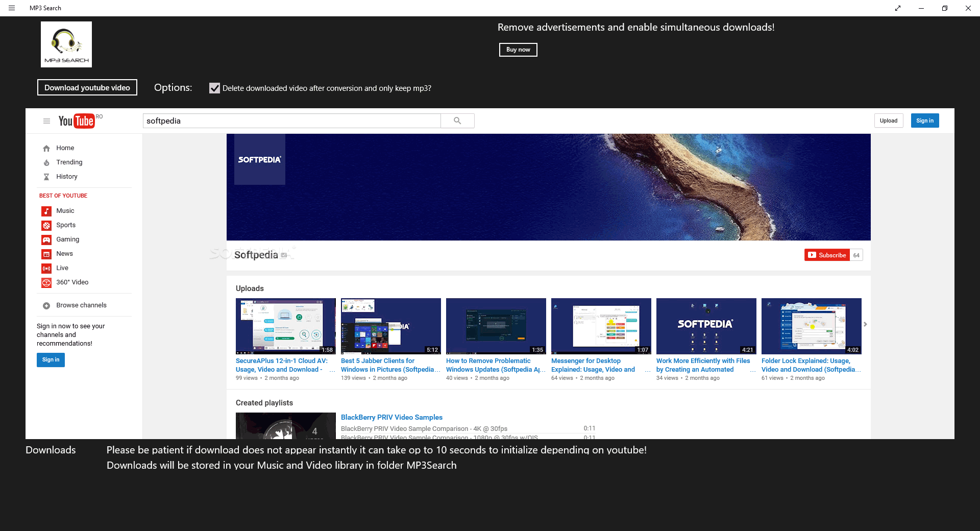The image size is (980, 531).
Task: Click Buy now to remove advertisements
Action: [518, 50]
